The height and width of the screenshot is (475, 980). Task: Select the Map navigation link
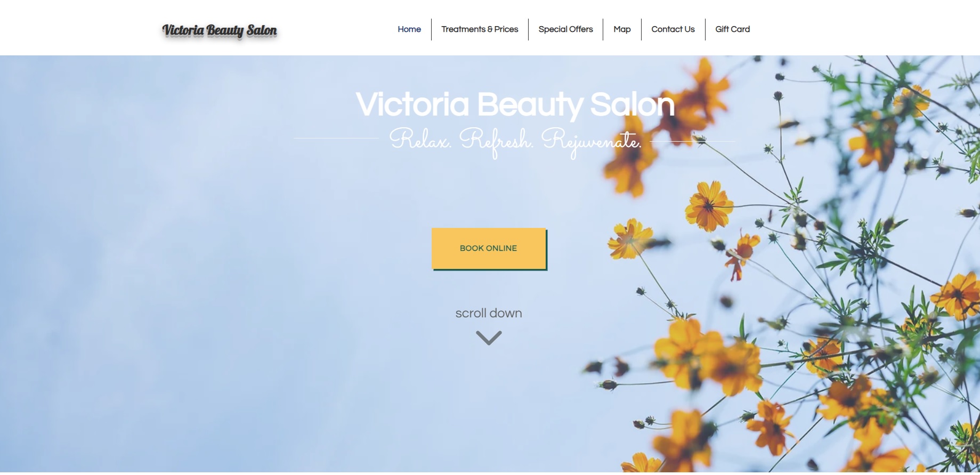coord(622,29)
